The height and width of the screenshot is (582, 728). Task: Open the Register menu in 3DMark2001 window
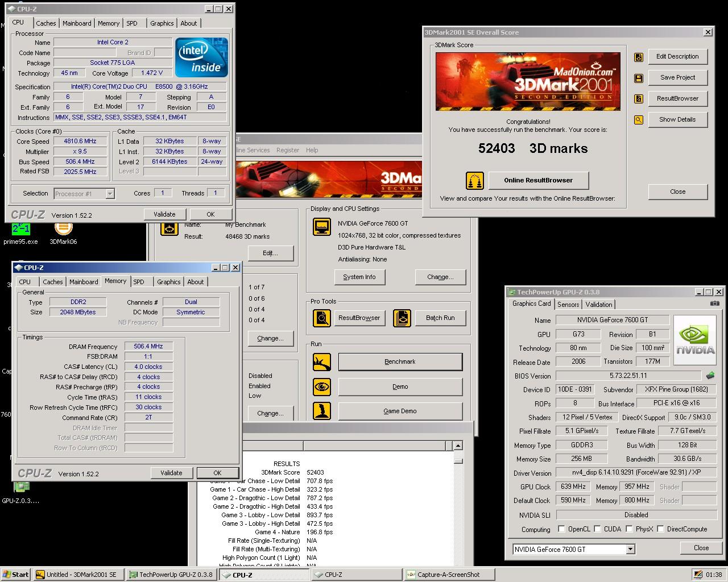coord(288,150)
